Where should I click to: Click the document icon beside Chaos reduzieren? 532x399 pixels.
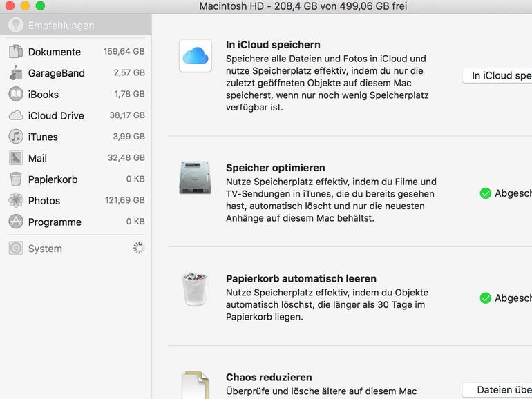[x=195, y=385]
